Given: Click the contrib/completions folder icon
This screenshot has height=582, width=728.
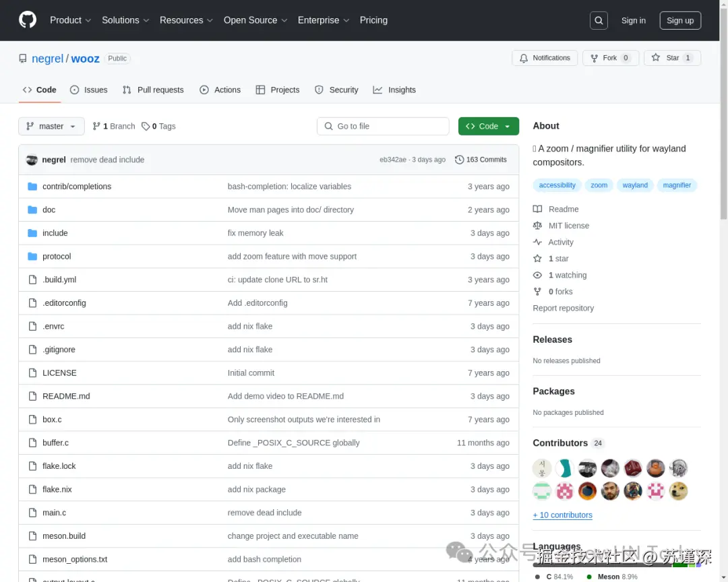Looking at the screenshot, I should tap(32, 187).
